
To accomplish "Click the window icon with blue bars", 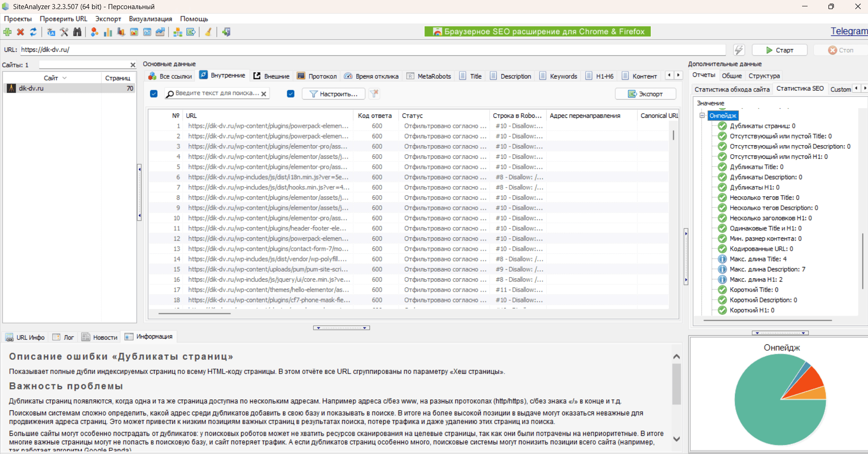I will point(147,32).
